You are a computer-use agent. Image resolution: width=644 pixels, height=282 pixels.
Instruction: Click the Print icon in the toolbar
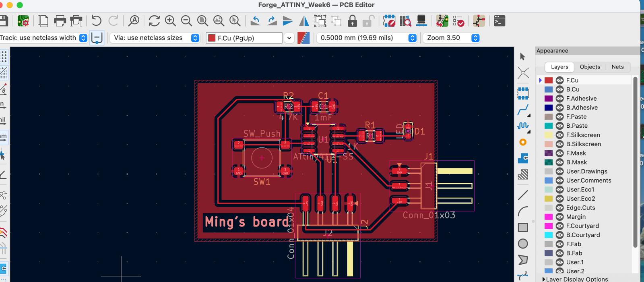point(60,21)
